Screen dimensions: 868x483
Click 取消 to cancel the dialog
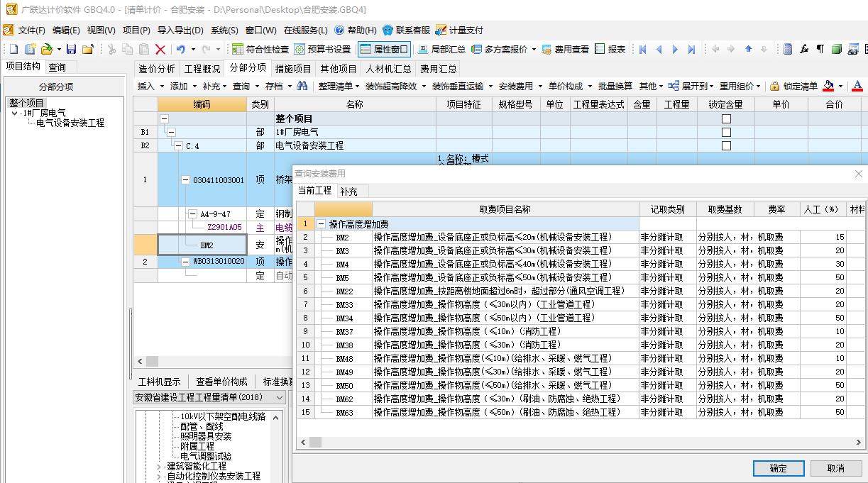(836, 468)
